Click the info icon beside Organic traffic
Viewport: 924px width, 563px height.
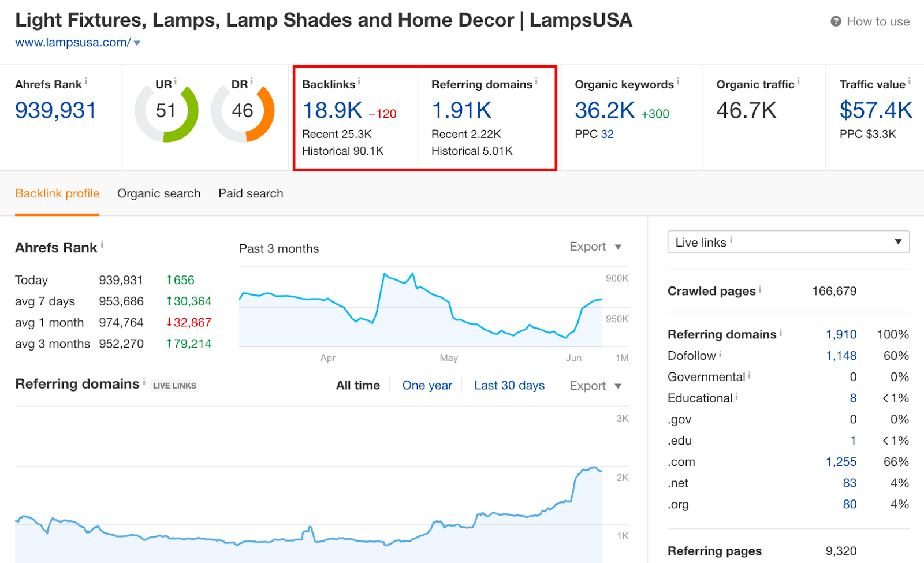(799, 81)
